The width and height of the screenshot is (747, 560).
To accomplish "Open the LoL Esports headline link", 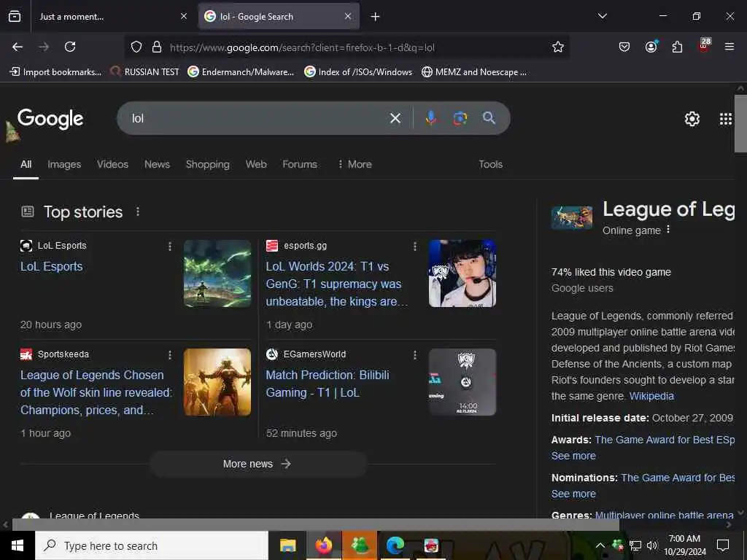I will tap(52, 267).
